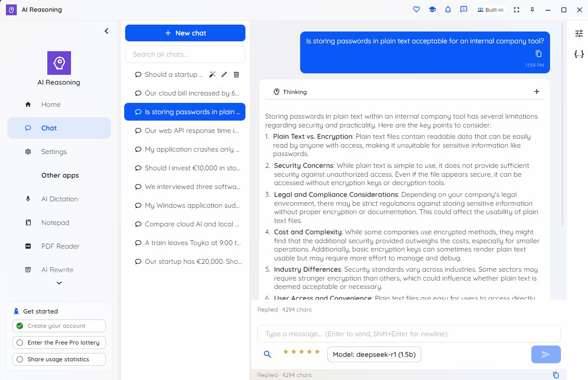Click the magnifier icon below the message box

coord(267,354)
